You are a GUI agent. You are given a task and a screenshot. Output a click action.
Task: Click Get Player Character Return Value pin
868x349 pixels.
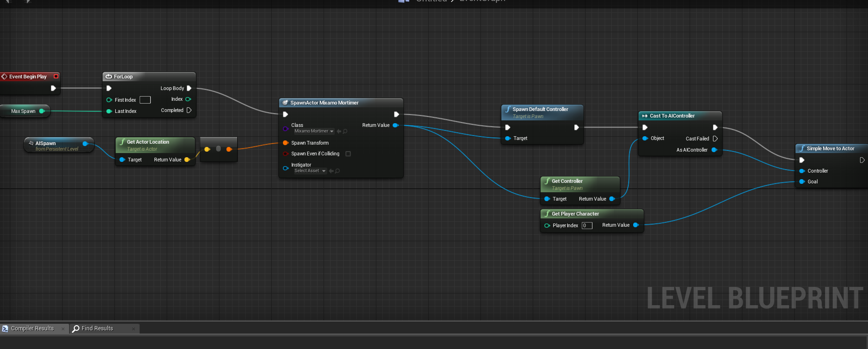[635, 225]
